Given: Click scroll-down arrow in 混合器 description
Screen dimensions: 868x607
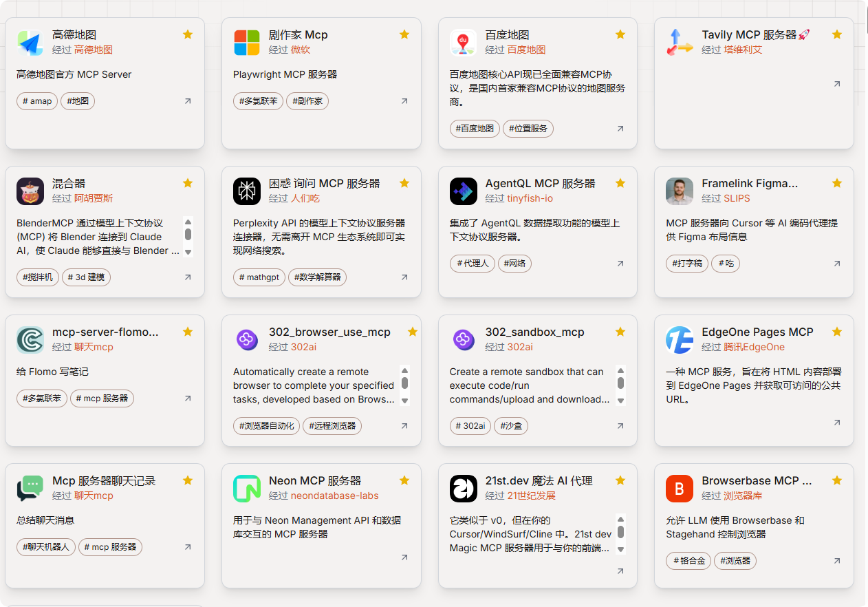Looking at the screenshot, I should point(188,252).
